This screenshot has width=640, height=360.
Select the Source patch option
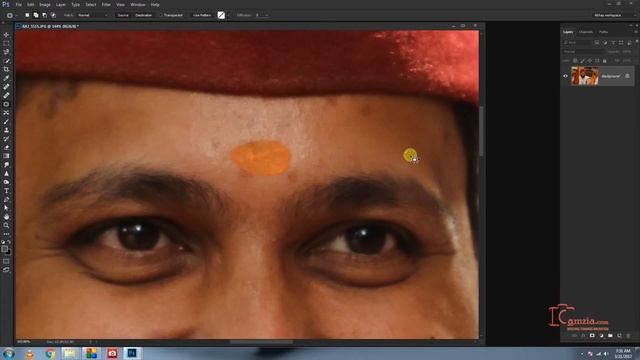point(123,15)
